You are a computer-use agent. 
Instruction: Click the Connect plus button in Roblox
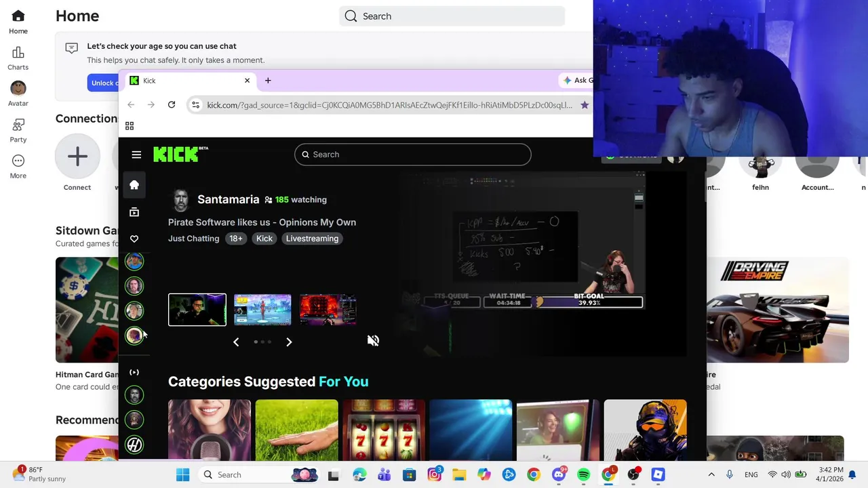pos(77,157)
